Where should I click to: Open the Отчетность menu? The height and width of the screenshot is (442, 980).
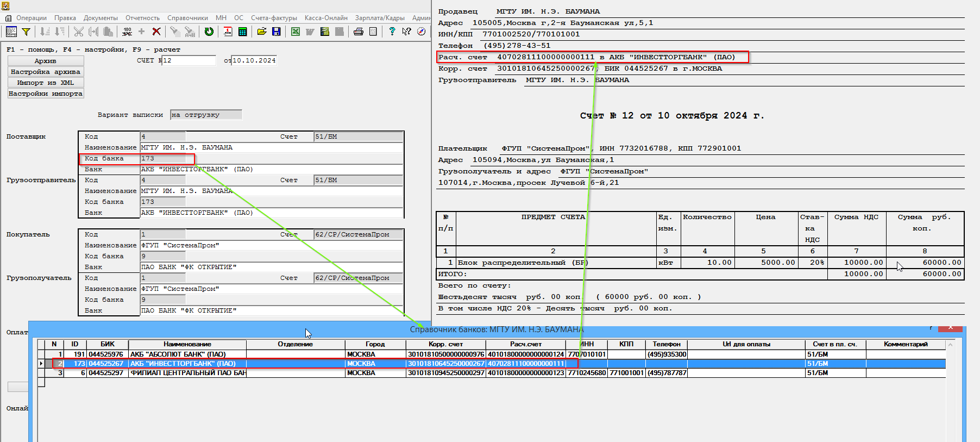[x=143, y=18]
